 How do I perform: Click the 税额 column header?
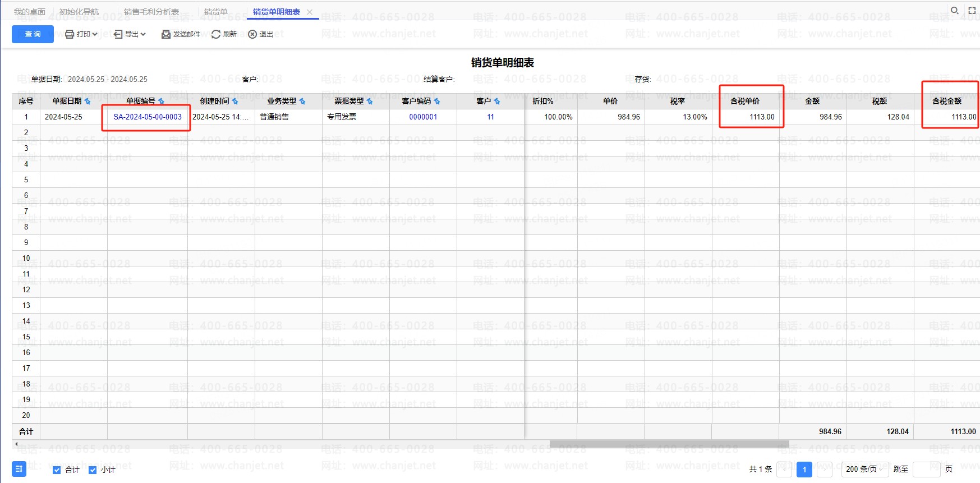click(x=880, y=101)
